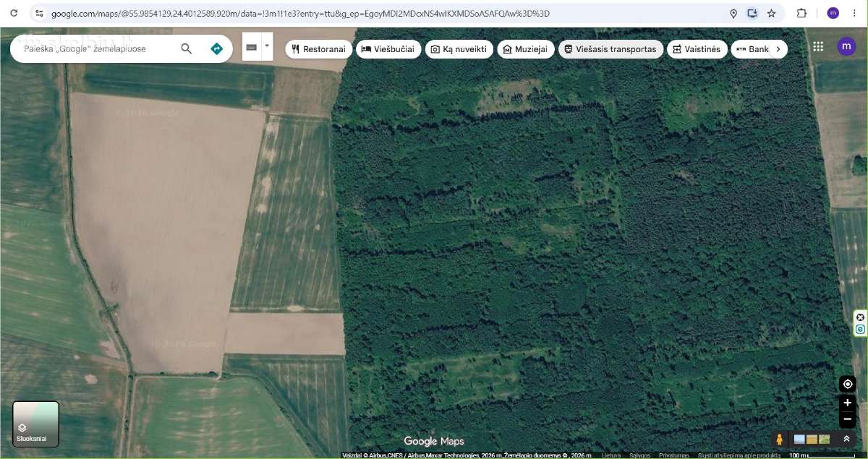
Task: Filter map by Viešbučiai
Action: [x=389, y=49]
